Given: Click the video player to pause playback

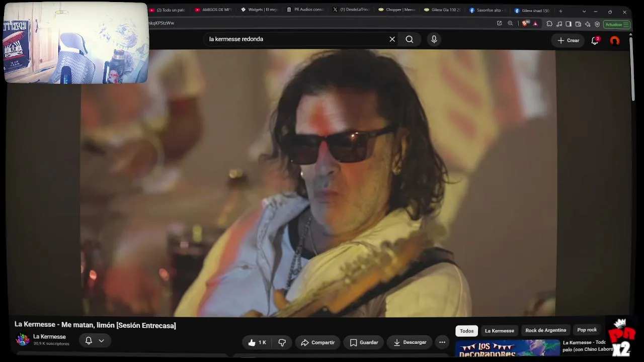Looking at the screenshot, I should click(x=318, y=183).
